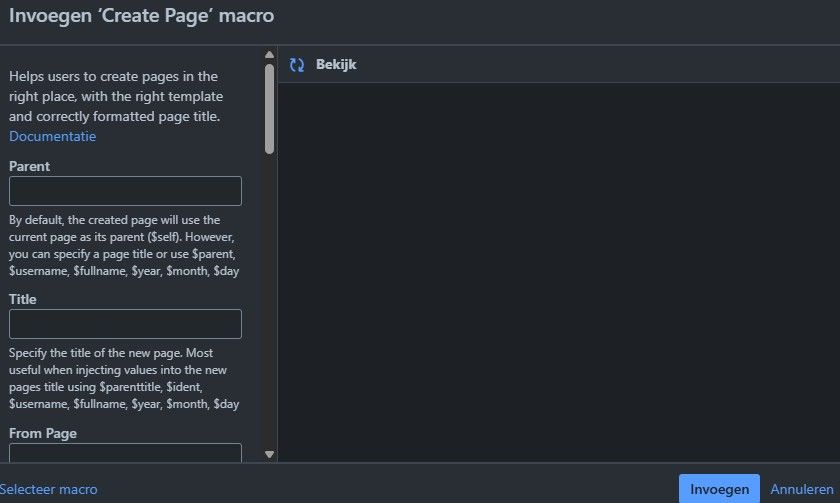Screen dimensions: 840x503
Task: Focus the Parent input field
Action: tap(125, 191)
